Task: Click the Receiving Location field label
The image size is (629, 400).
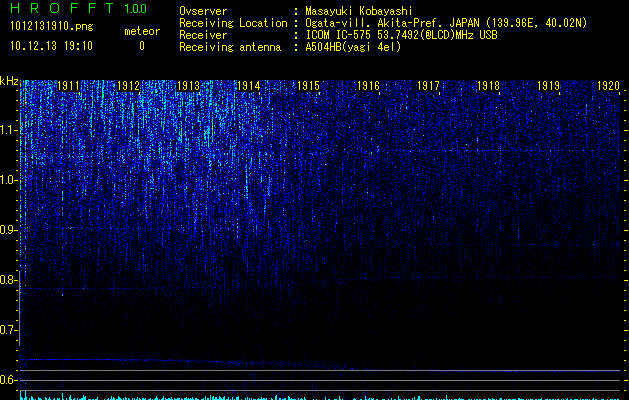Action: click(x=233, y=23)
